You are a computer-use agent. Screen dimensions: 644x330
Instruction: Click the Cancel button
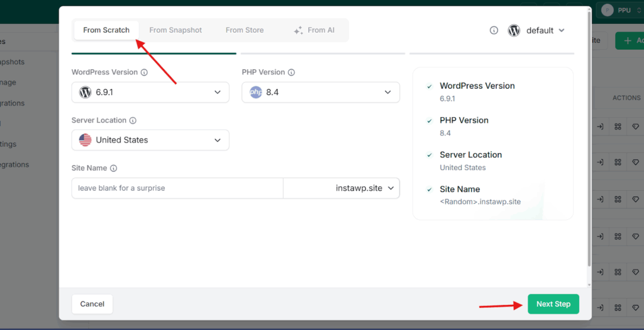coord(92,304)
